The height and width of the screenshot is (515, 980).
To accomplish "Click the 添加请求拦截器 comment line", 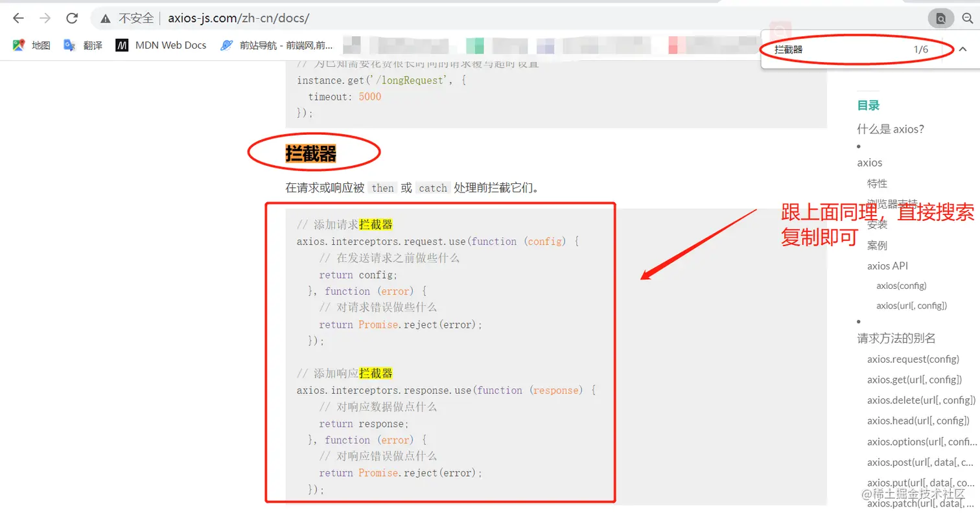I will pos(345,225).
